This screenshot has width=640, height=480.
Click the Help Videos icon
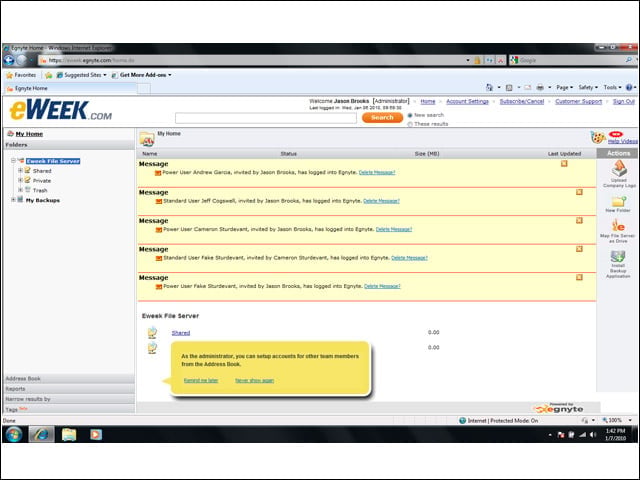pos(616,134)
